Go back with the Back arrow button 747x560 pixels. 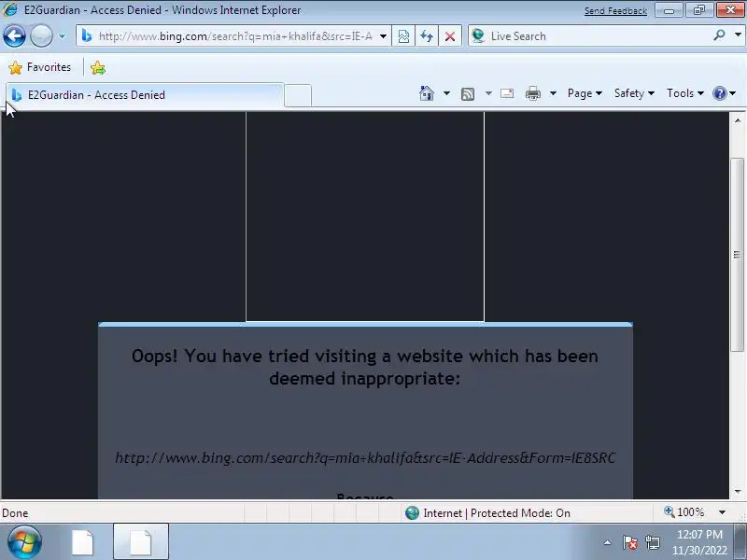point(14,36)
